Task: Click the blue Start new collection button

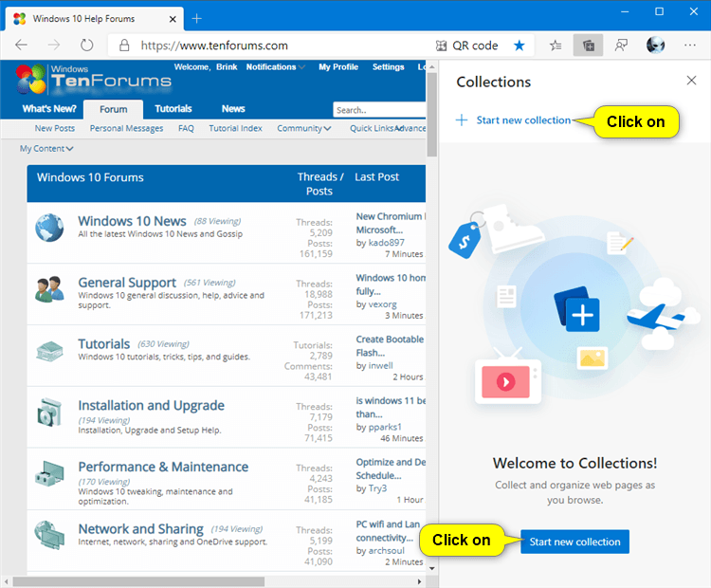Action: pyautogui.click(x=574, y=542)
